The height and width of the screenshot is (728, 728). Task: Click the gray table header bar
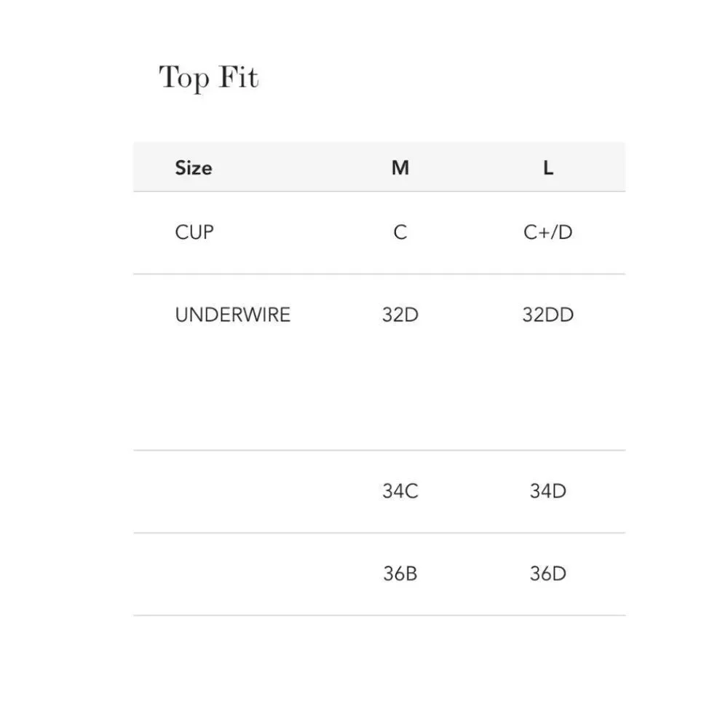pyautogui.click(x=379, y=167)
